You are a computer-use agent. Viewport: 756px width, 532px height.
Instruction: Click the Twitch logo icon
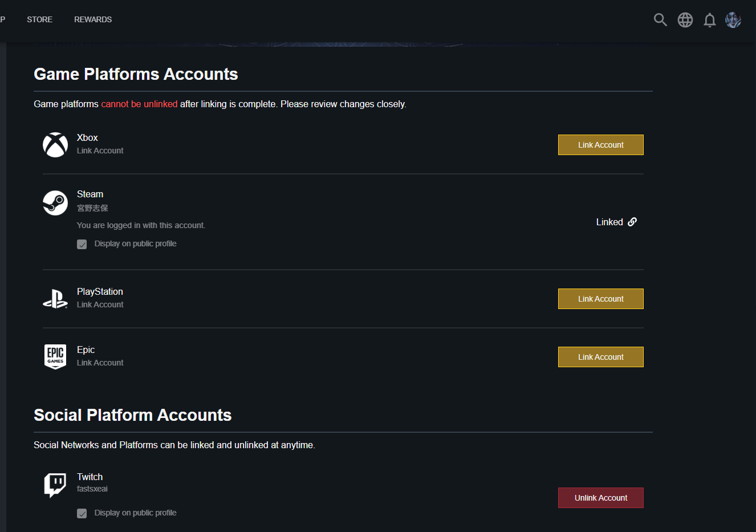click(55, 485)
